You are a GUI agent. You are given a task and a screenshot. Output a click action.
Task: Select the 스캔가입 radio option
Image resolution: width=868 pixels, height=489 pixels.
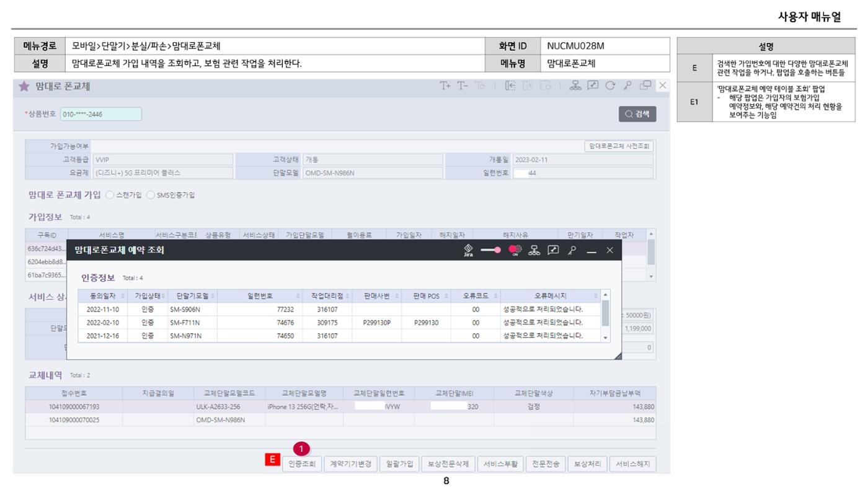click(x=110, y=195)
